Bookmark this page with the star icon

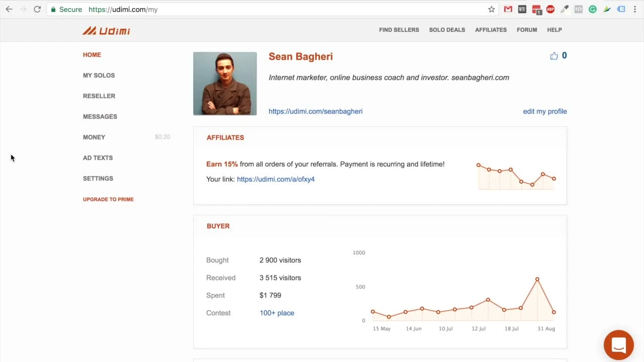pyautogui.click(x=492, y=9)
